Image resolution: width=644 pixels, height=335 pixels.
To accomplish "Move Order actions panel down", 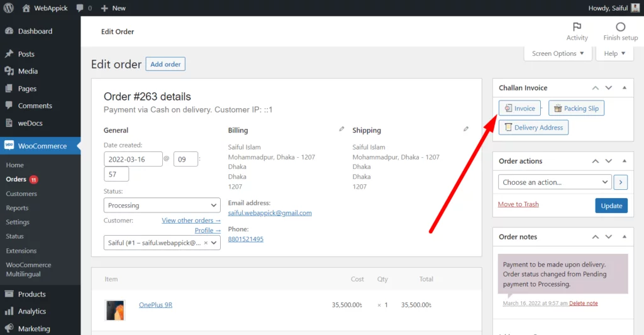I will point(609,161).
